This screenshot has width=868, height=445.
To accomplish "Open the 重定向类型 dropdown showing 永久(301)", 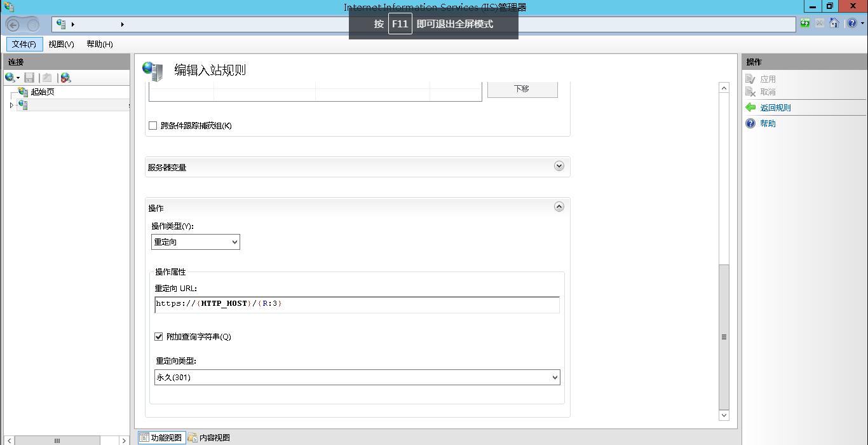I will 357,377.
